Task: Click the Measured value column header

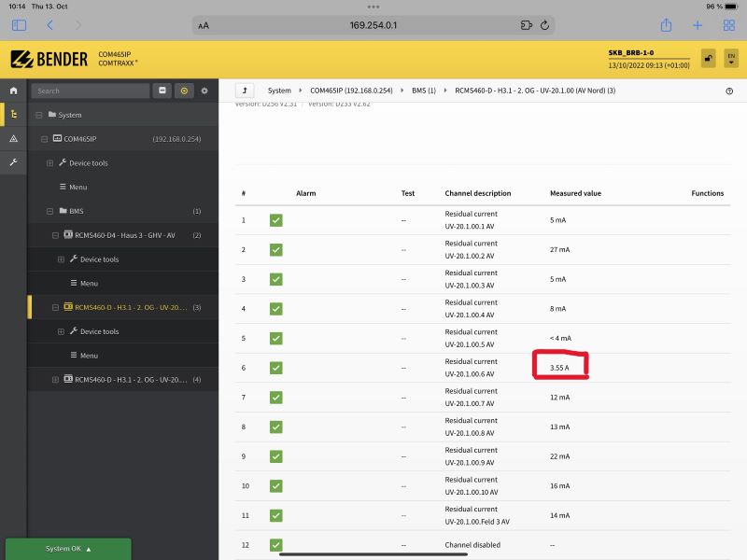Action: click(x=575, y=193)
